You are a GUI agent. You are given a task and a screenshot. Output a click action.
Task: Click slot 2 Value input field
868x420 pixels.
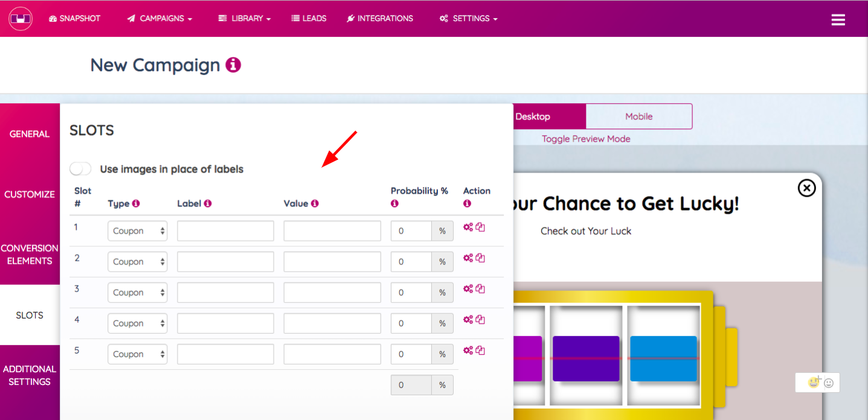pos(332,262)
